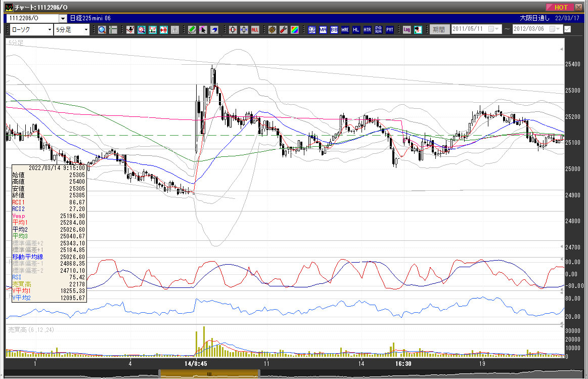
Task: Click the warning triangle alert icon
Action: pyautogui.click(x=175, y=30)
